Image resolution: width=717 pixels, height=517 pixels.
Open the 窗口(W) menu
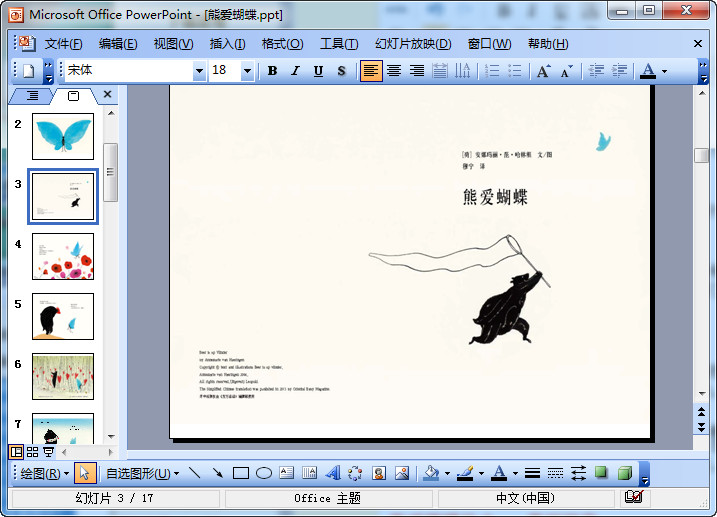[489, 44]
